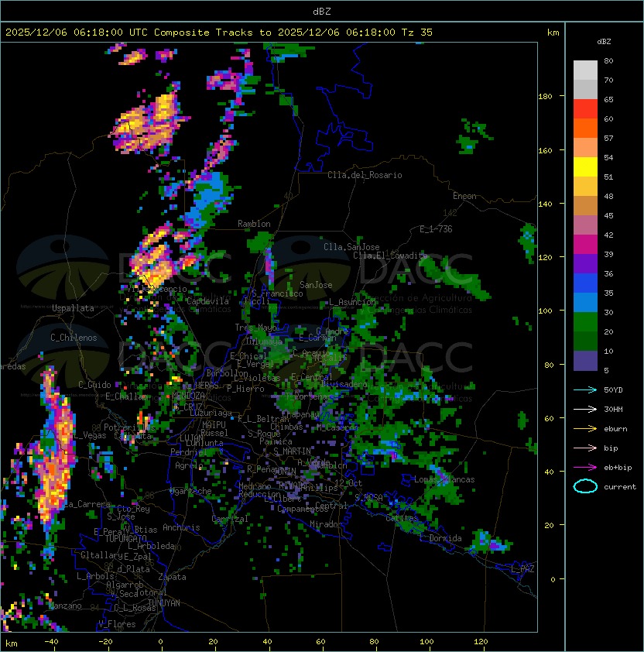Select the purple legend swatch below 39
Image resolution: width=644 pixels, height=652 pixels.
tap(585, 264)
